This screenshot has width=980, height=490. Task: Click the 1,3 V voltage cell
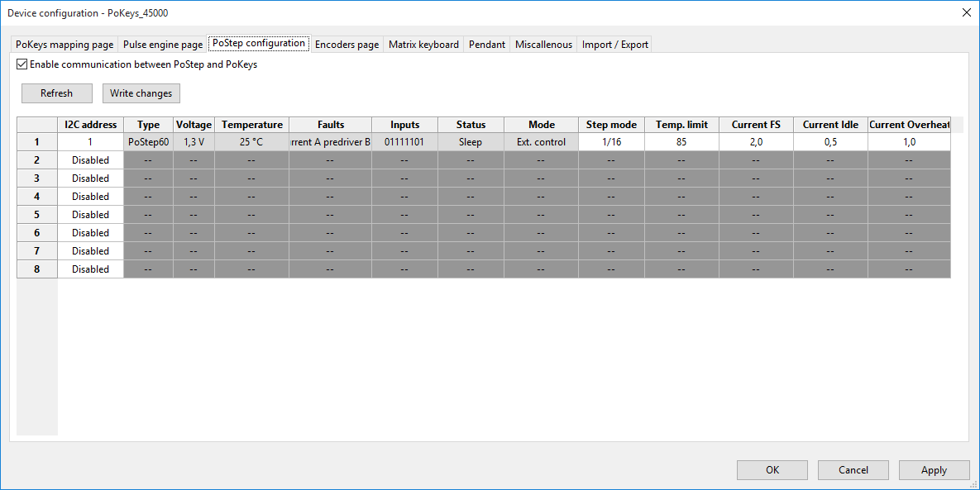[x=194, y=142]
